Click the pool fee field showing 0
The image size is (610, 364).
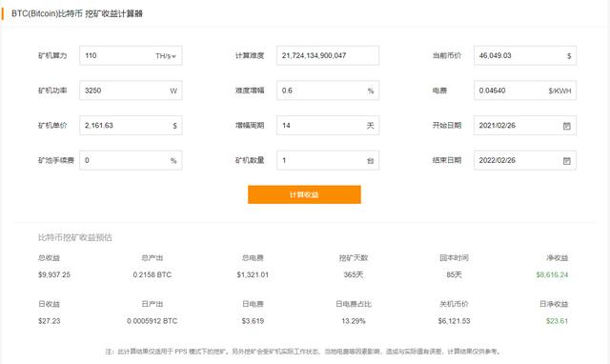point(131,160)
